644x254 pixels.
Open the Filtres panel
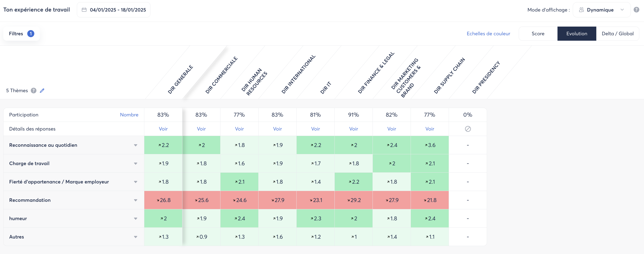(16, 34)
